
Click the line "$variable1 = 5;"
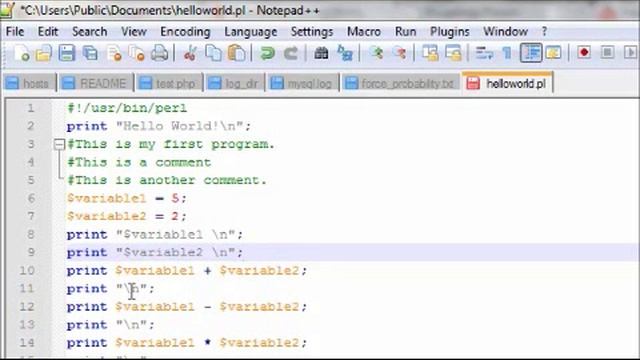tap(127, 198)
